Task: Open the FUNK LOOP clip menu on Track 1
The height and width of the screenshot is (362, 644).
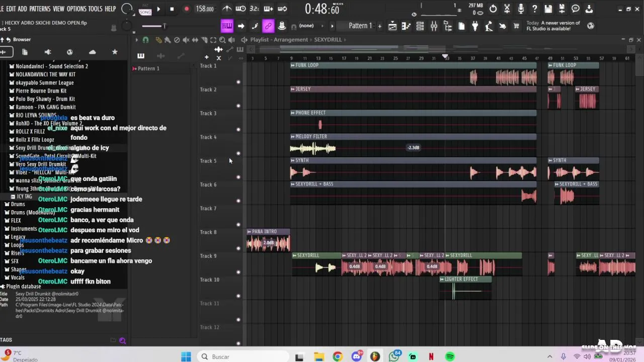Action: (293, 65)
